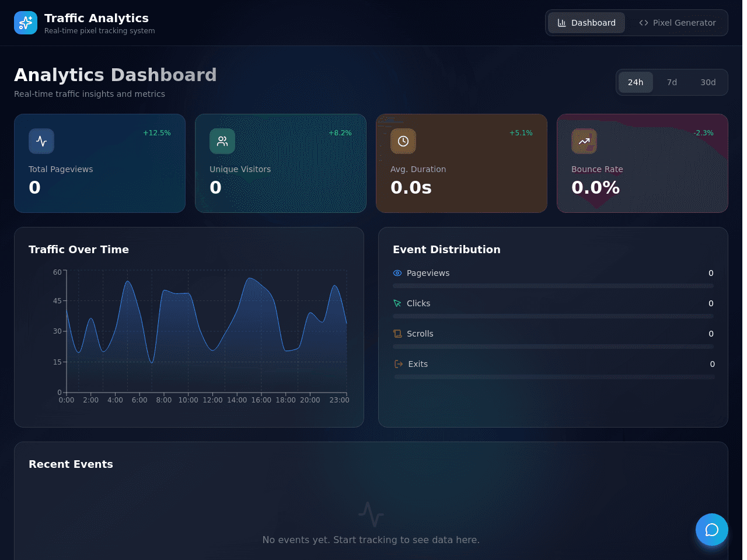The image size is (747, 560).
Task: Switch to the Pixel Generator tab
Action: 677,23
